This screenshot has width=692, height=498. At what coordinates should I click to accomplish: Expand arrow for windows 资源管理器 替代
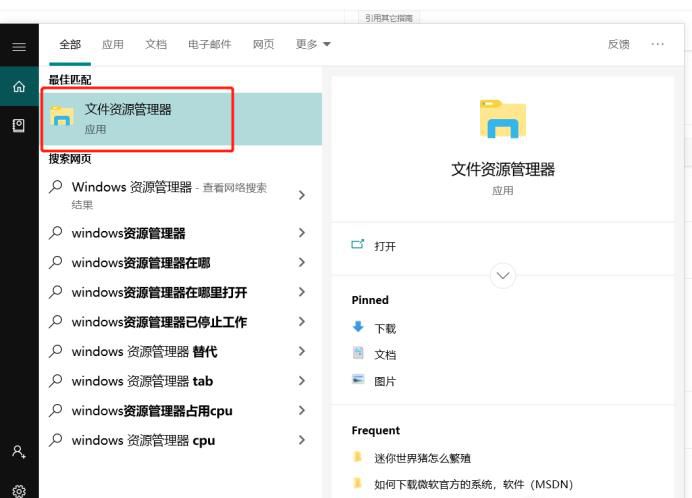point(302,351)
